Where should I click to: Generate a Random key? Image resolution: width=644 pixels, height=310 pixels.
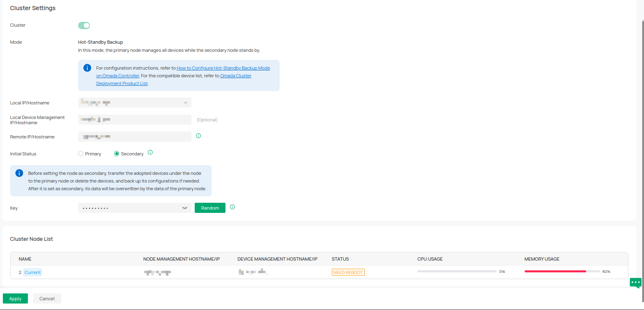(210, 208)
